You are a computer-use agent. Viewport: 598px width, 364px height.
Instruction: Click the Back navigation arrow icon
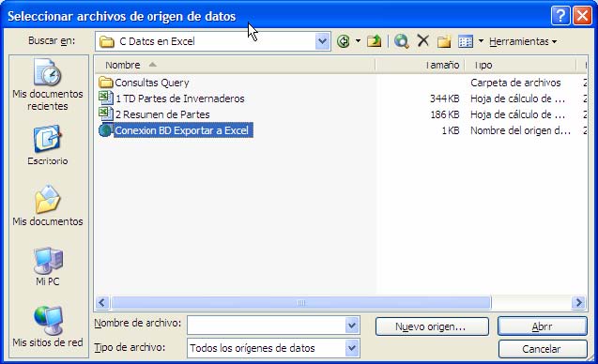(x=344, y=40)
